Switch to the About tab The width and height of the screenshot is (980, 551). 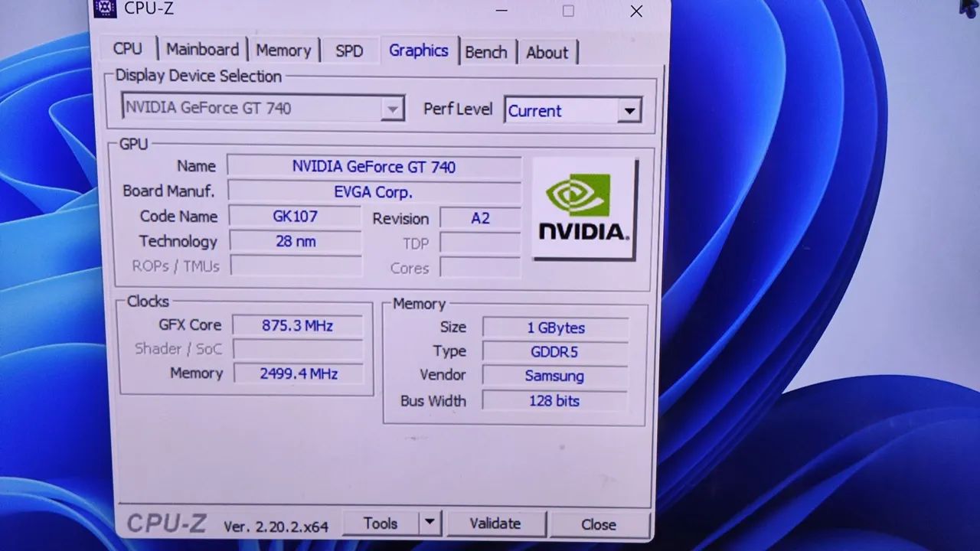(x=547, y=53)
